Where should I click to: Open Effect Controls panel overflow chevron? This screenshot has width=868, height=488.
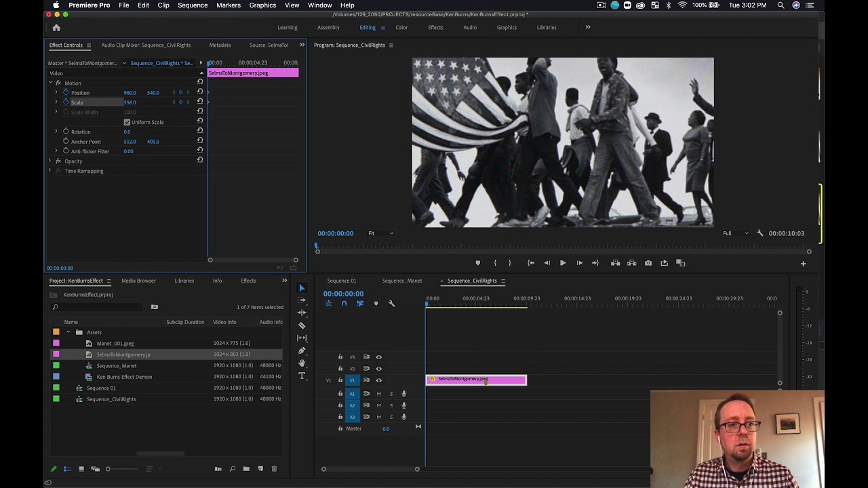302,45
